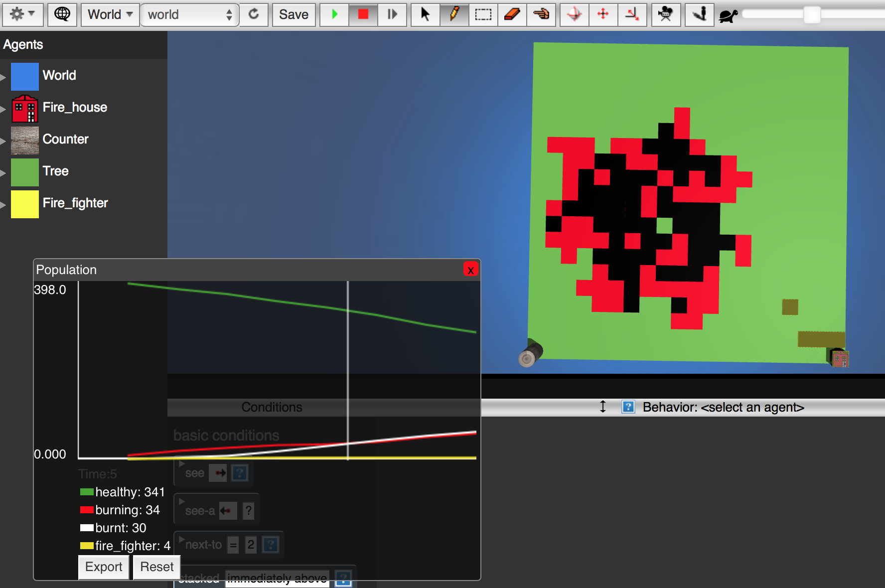This screenshot has height=588, width=885.
Task: Click the globe world icon
Action: pos(62,14)
